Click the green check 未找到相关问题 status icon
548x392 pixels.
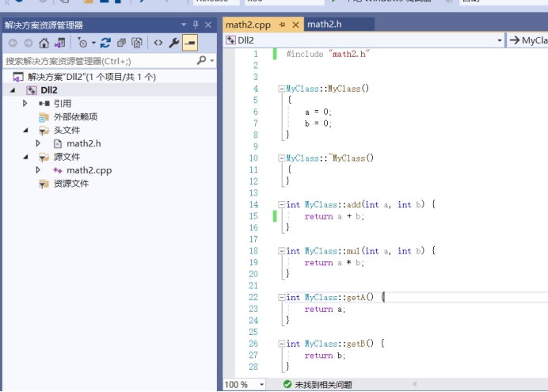[287, 384]
